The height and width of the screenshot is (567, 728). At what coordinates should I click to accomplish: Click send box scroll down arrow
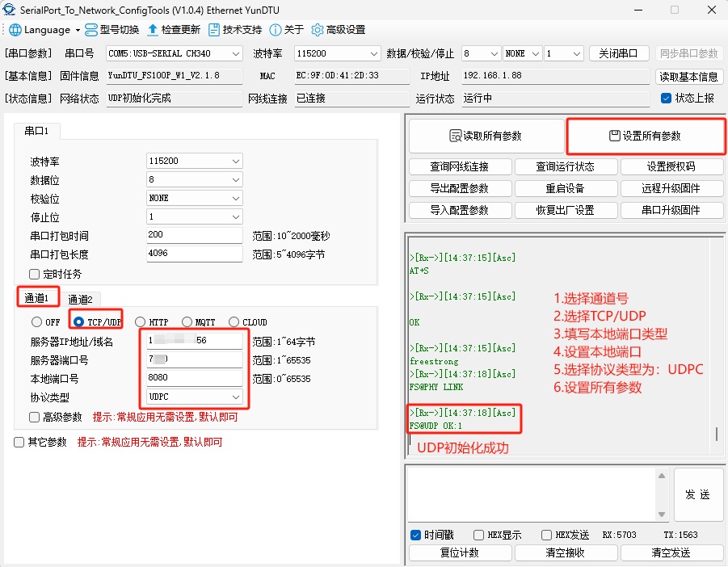coord(662,514)
